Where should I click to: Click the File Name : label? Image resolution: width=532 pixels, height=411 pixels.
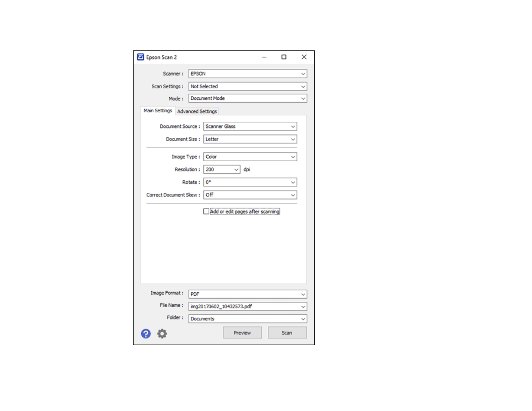(x=172, y=305)
